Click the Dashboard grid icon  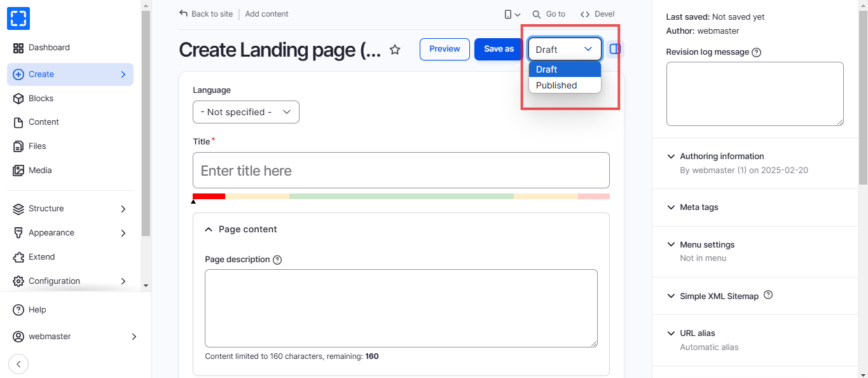(x=18, y=48)
